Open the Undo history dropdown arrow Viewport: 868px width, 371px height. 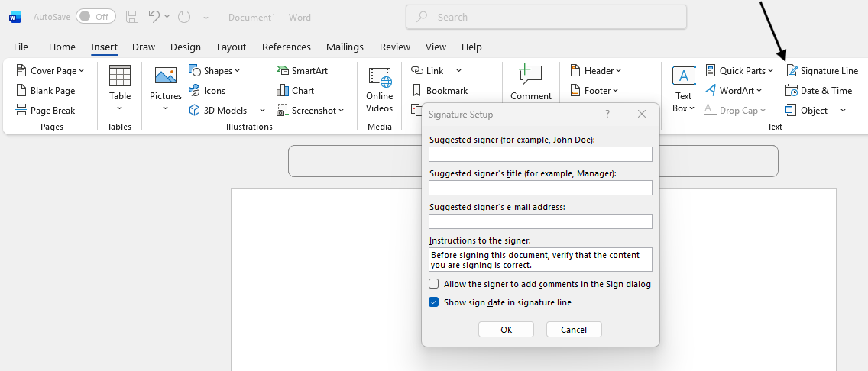tap(167, 17)
